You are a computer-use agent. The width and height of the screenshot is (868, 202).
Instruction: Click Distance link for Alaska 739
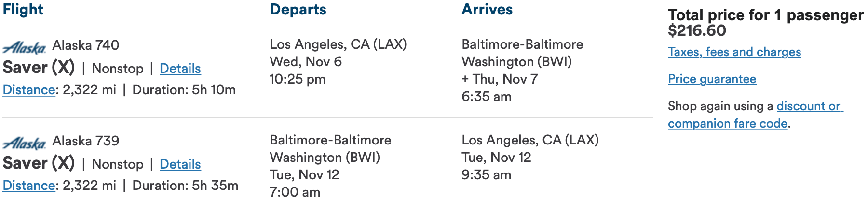[x=29, y=186]
